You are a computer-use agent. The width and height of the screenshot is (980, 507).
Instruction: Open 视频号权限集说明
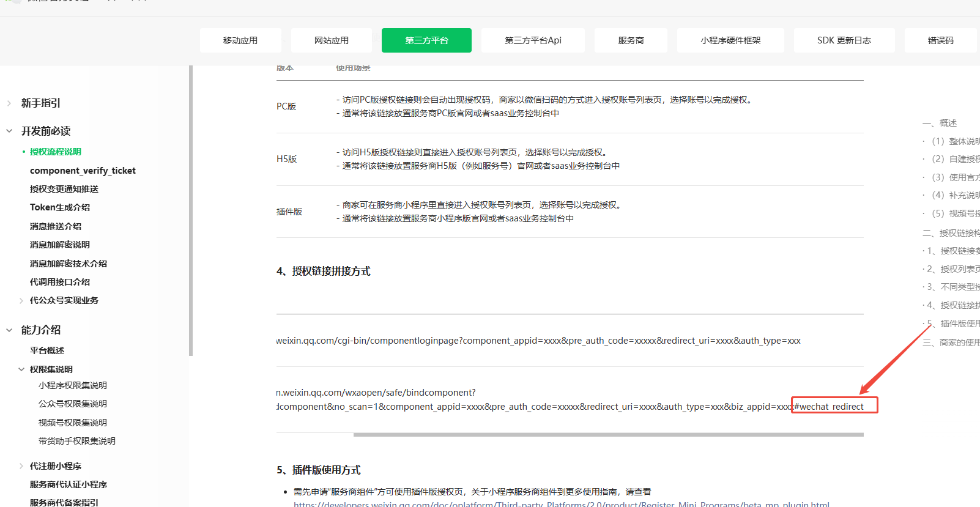pos(73,423)
